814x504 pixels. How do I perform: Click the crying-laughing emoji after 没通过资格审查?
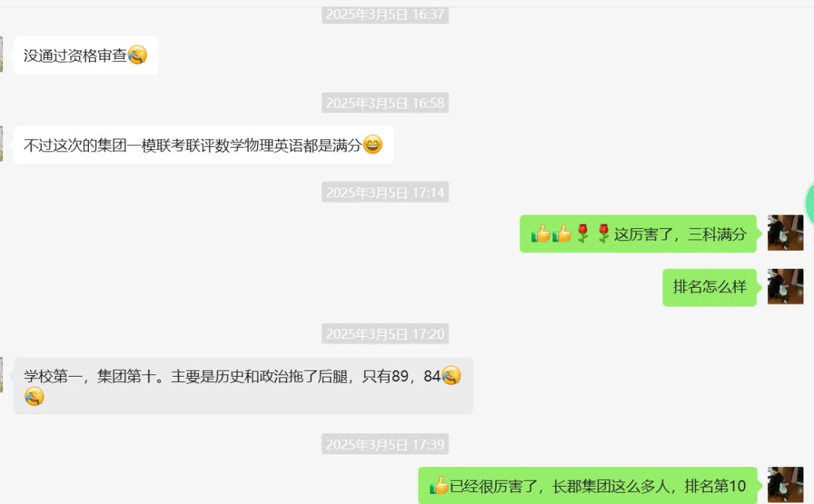coord(138,55)
